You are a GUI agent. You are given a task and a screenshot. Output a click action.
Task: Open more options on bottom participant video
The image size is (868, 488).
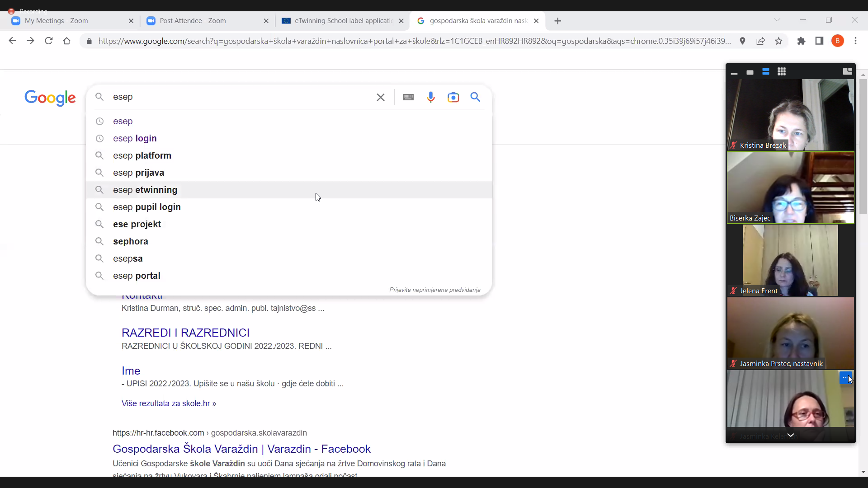coord(845,378)
